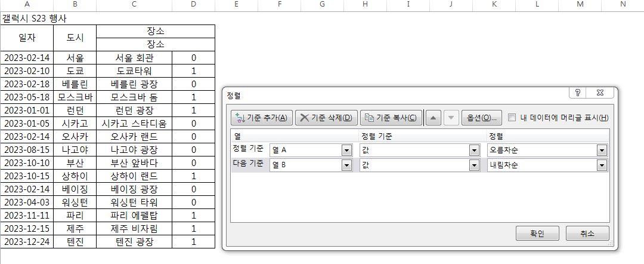Confirm sort with 확인 button
Viewport: 644px width, 264px height.
tap(537, 233)
